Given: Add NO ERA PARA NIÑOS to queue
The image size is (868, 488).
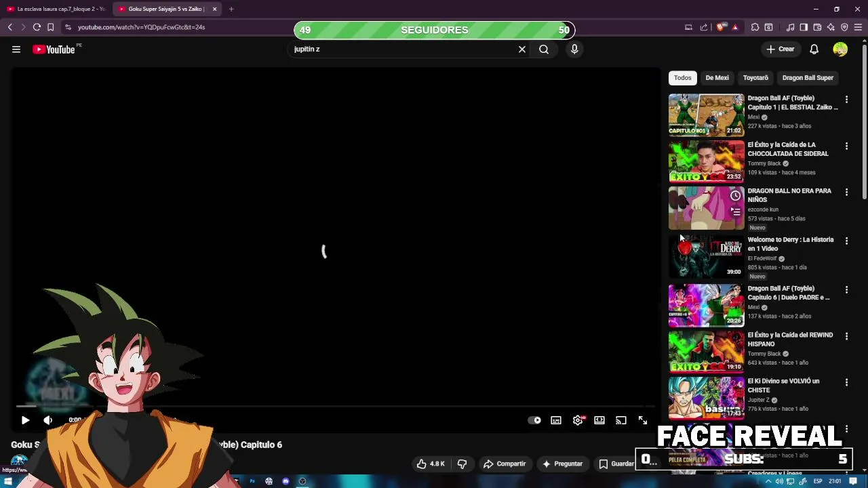Looking at the screenshot, I should (x=735, y=212).
